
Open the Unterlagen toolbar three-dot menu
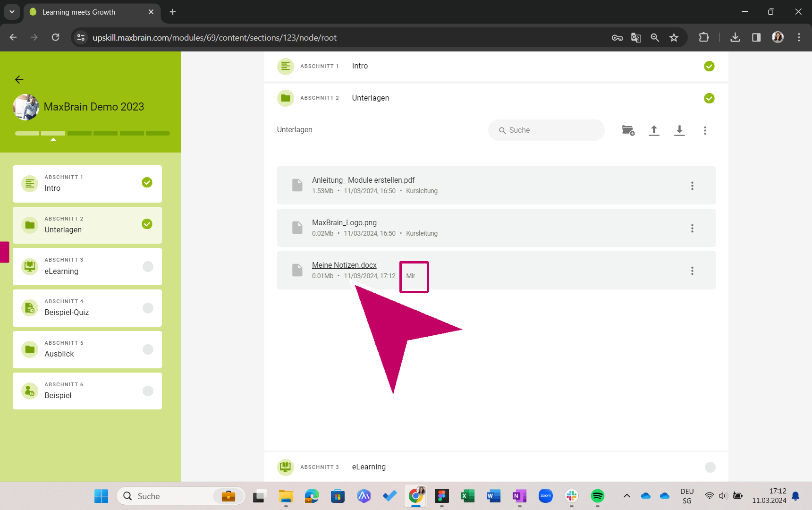pyautogui.click(x=705, y=130)
